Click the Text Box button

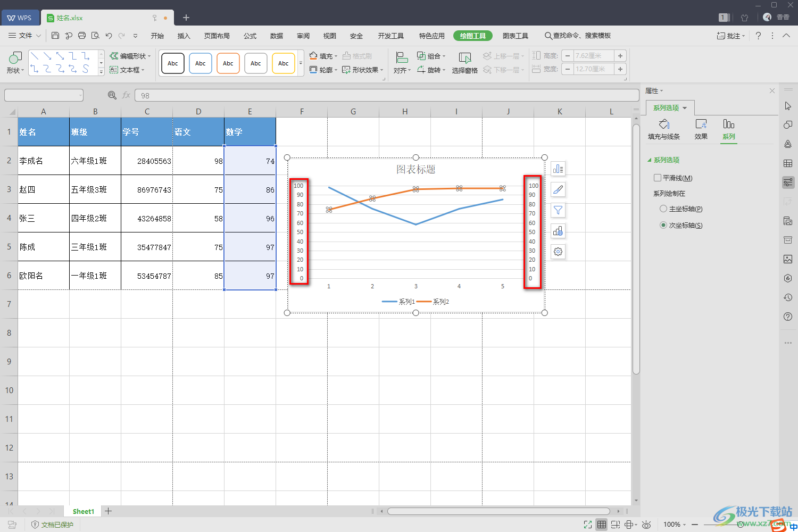127,70
